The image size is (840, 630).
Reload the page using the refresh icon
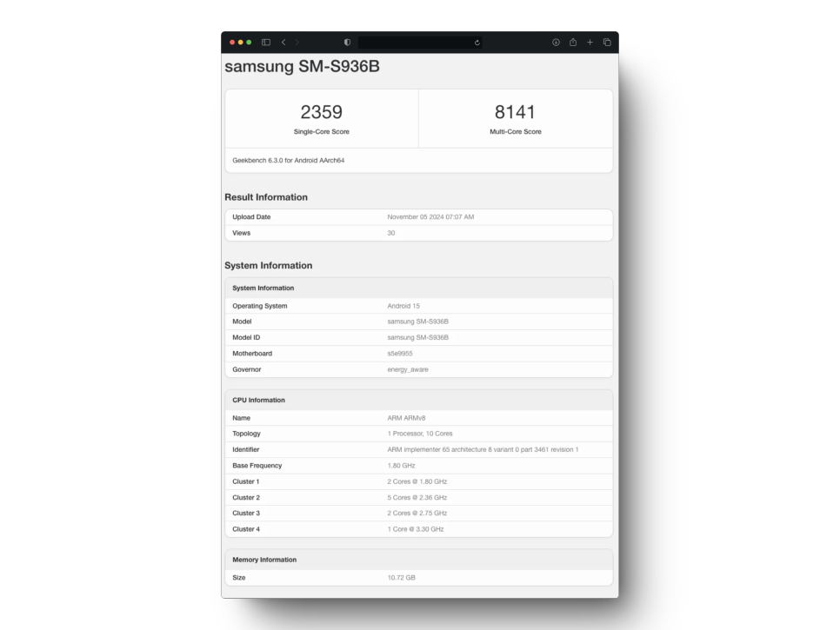(x=477, y=43)
